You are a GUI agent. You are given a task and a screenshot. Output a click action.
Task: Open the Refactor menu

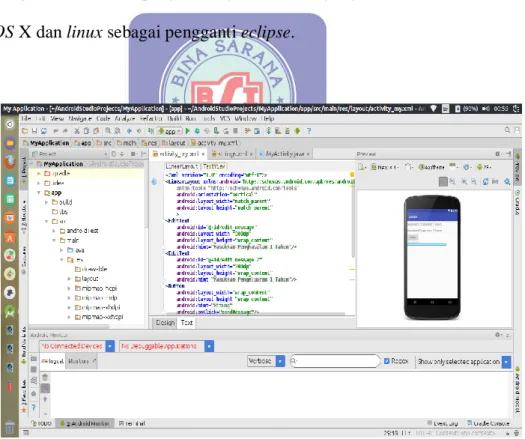(151, 119)
